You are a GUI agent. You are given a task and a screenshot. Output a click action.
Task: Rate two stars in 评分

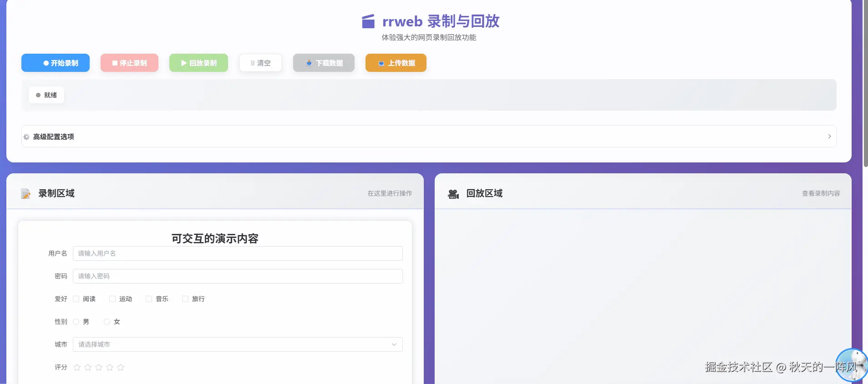(x=88, y=367)
